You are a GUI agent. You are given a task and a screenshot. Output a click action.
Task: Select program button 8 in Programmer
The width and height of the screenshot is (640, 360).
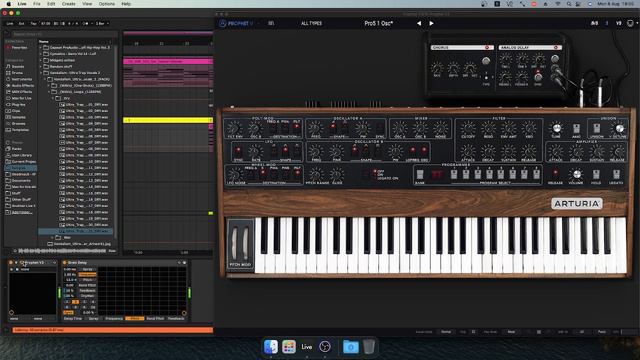[536, 175]
